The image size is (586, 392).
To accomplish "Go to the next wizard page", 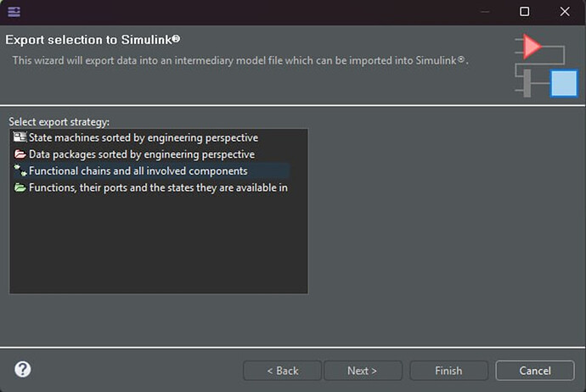I will 363,371.
